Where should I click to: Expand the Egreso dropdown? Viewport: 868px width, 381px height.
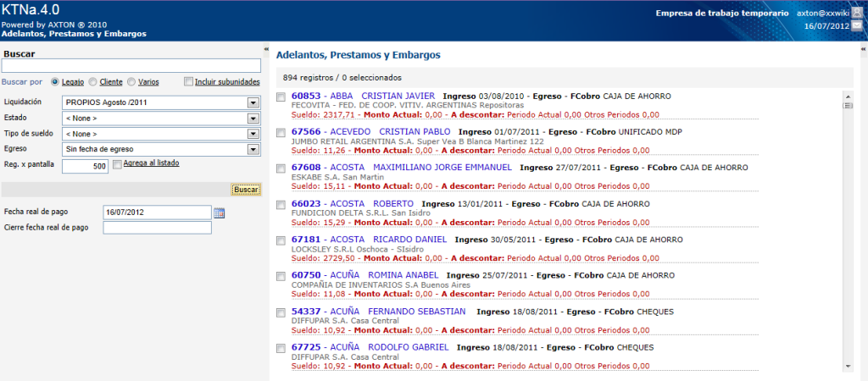click(x=253, y=149)
